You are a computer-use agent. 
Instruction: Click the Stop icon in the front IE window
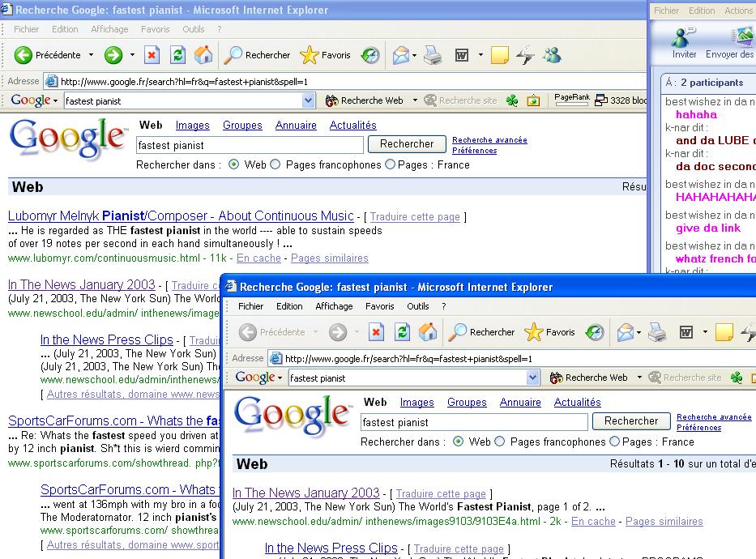376,332
